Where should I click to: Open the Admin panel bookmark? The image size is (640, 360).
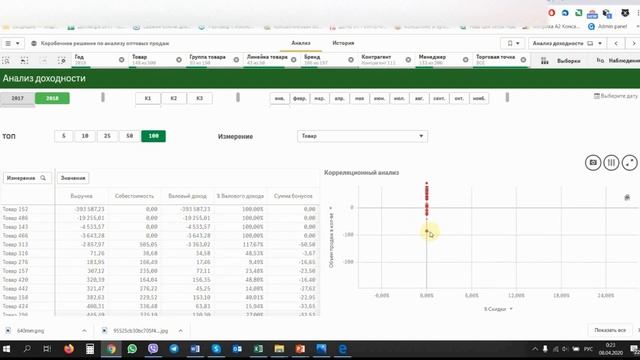click(607, 27)
